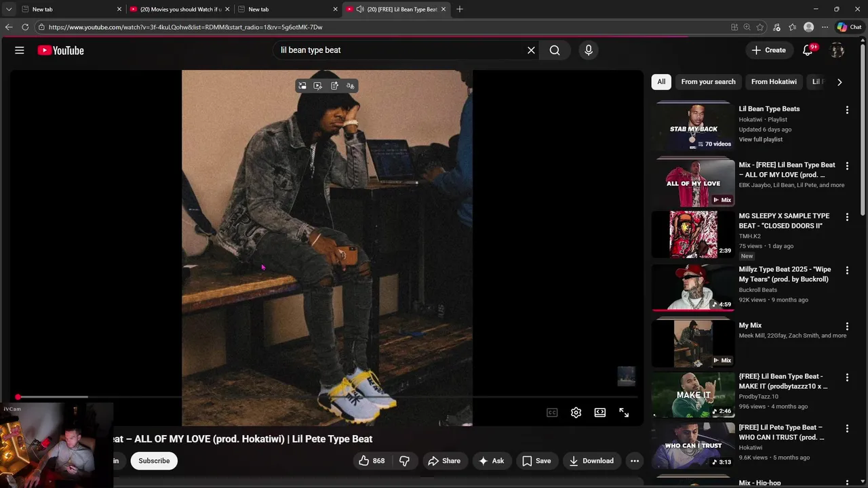
Task: Seek using the video progress bar
Action: (x=327, y=397)
